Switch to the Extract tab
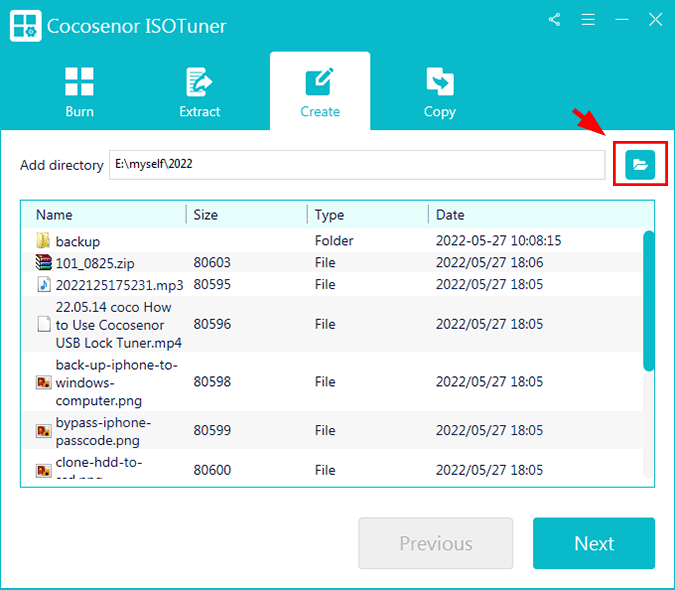 (200, 93)
